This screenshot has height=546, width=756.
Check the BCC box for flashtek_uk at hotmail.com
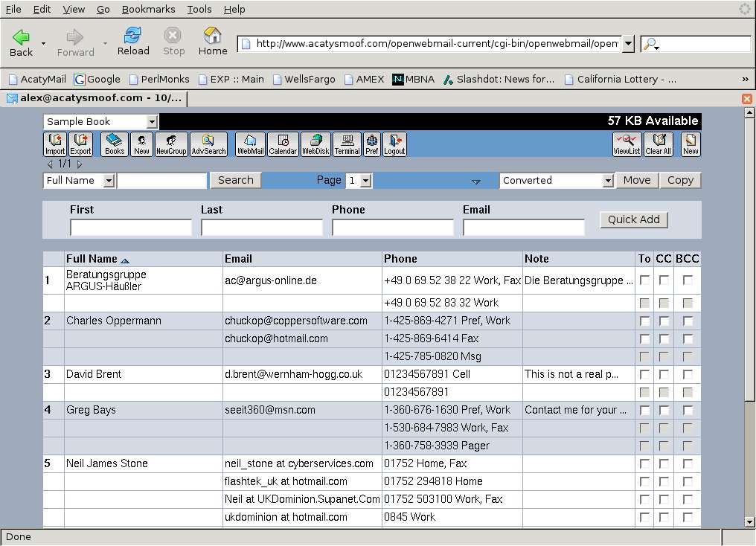click(x=688, y=481)
